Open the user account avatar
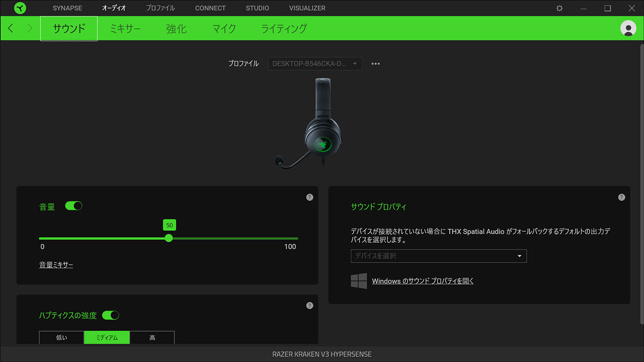 coord(628,28)
